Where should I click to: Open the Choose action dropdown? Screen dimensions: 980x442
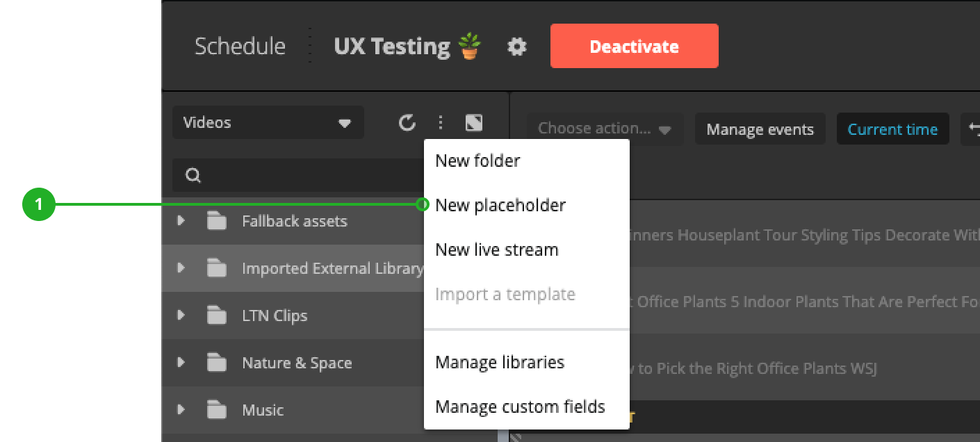[604, 129]
